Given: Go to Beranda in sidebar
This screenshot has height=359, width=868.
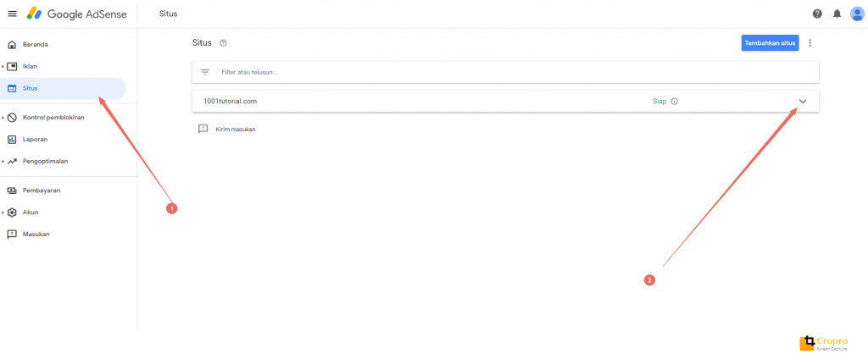Looking at the screenshot, I should point(36,44).
